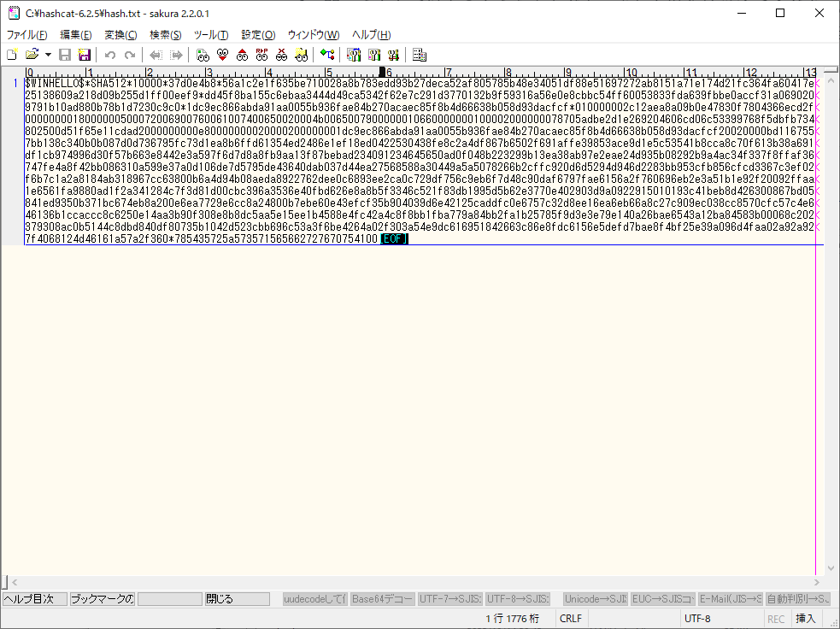Click the Save As floppy icon
The width and height of the screenshot is (840, 629).
(x=85, y=55)
